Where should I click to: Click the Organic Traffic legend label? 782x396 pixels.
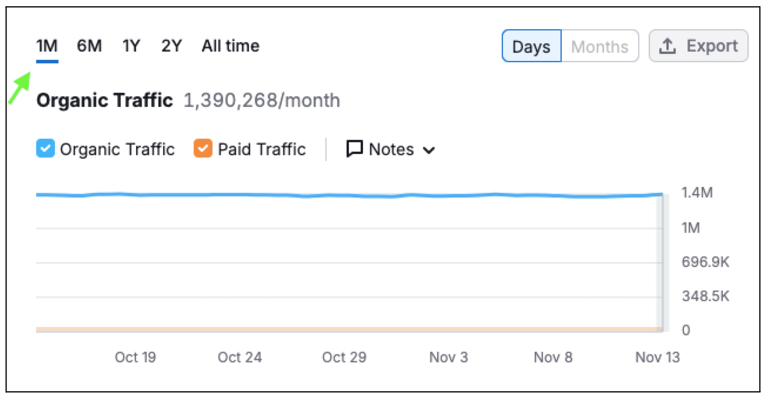coord(117,149)
